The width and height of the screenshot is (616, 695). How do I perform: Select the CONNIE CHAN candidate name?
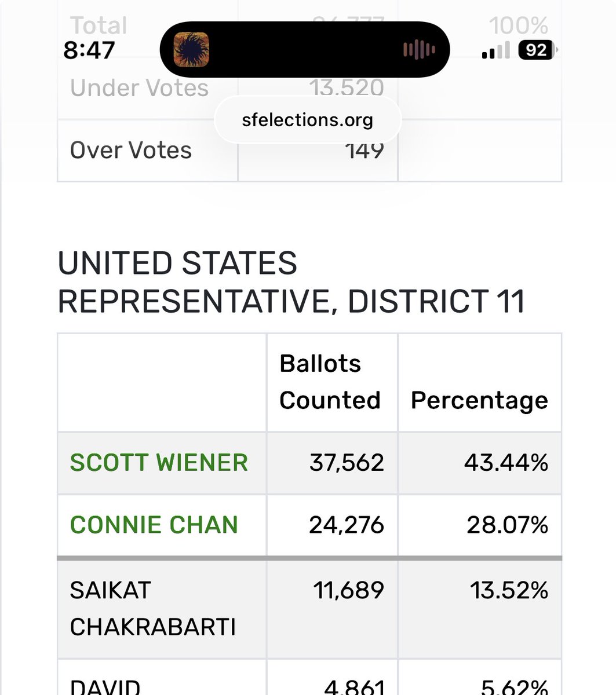coord(154,525)
